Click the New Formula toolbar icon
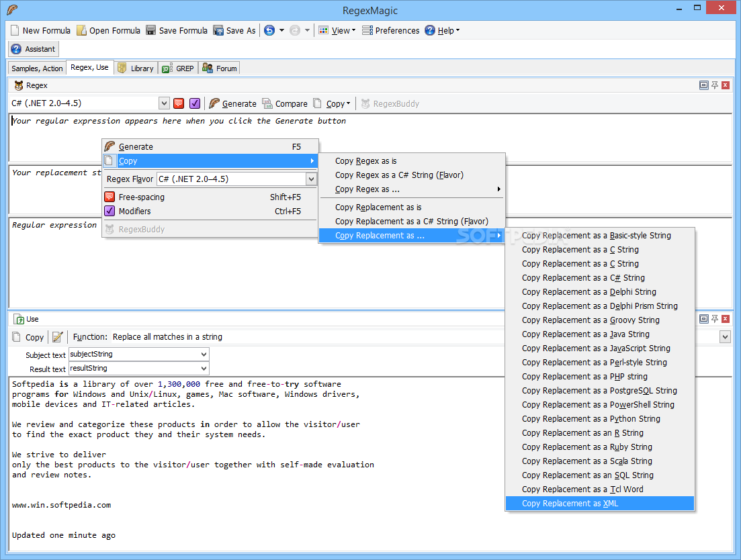741x560 pixels. [15, 31]
